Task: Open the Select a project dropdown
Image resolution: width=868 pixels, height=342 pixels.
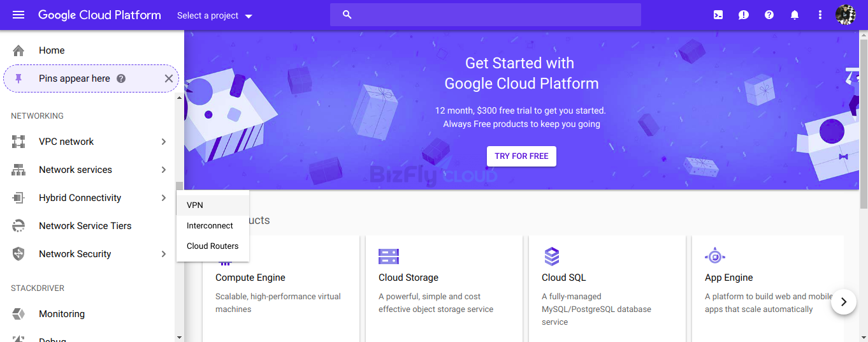Action: pyautogui.click(x=215, y=15)
